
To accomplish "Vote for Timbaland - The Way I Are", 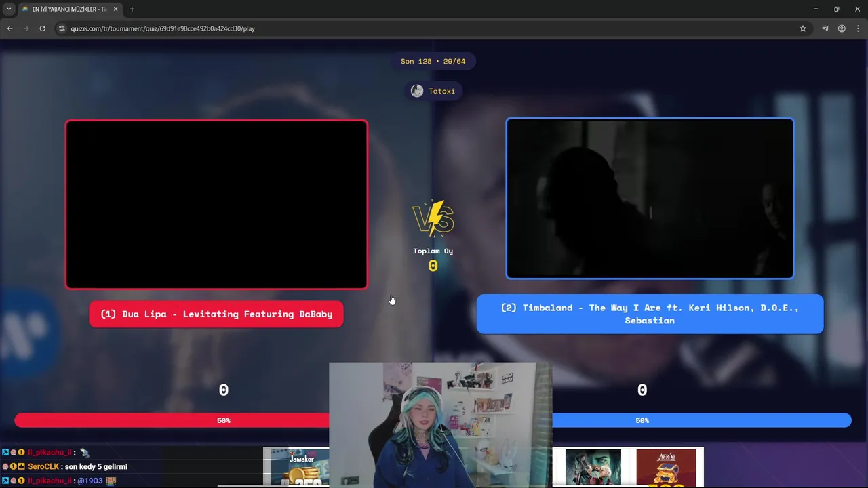I will click(650, 314).
